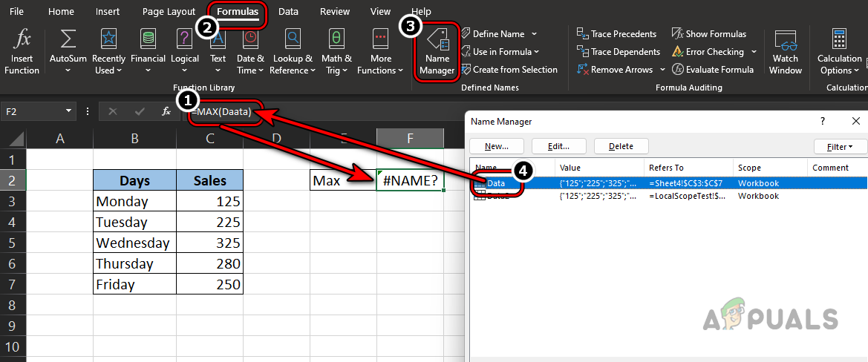Open the More Functions library
This screenshot has height=362, width=868.
tap(380, 51)
